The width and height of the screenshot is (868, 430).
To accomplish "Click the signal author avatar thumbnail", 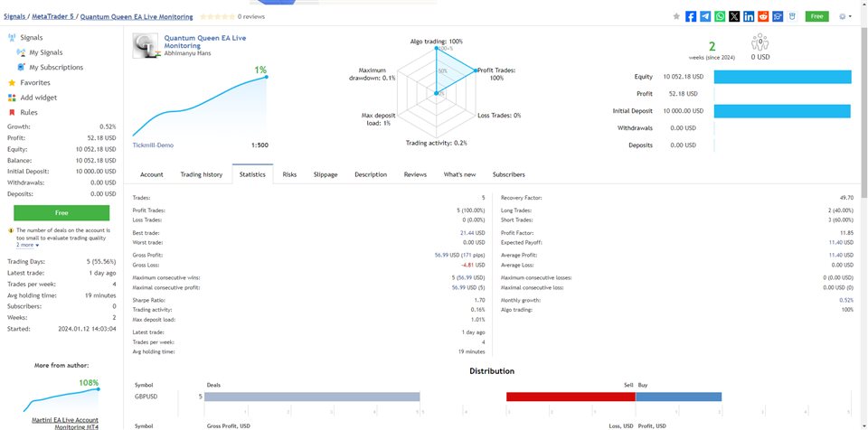I will [x=146, y=46].
